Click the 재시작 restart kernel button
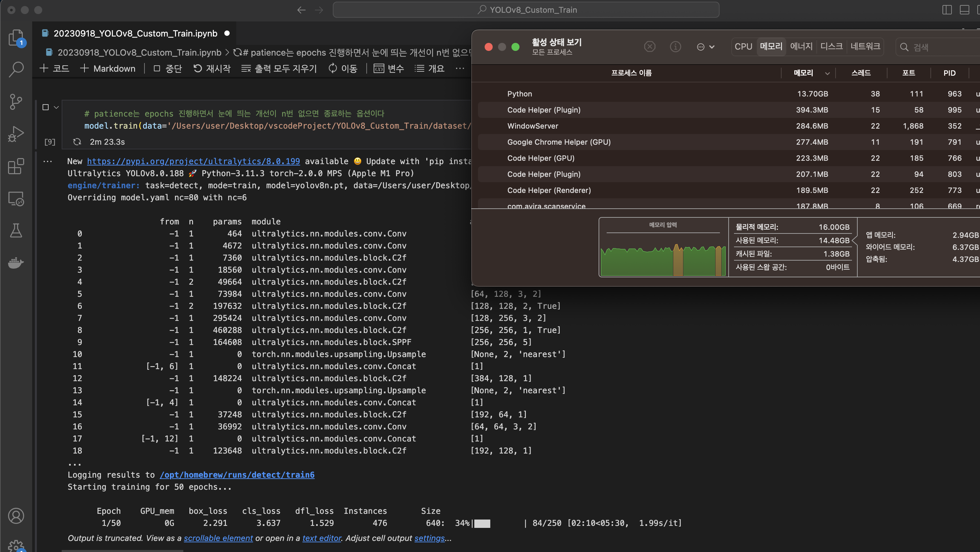Image resolution: width=980 pixels, height=552 pixels. pos(212,68)
